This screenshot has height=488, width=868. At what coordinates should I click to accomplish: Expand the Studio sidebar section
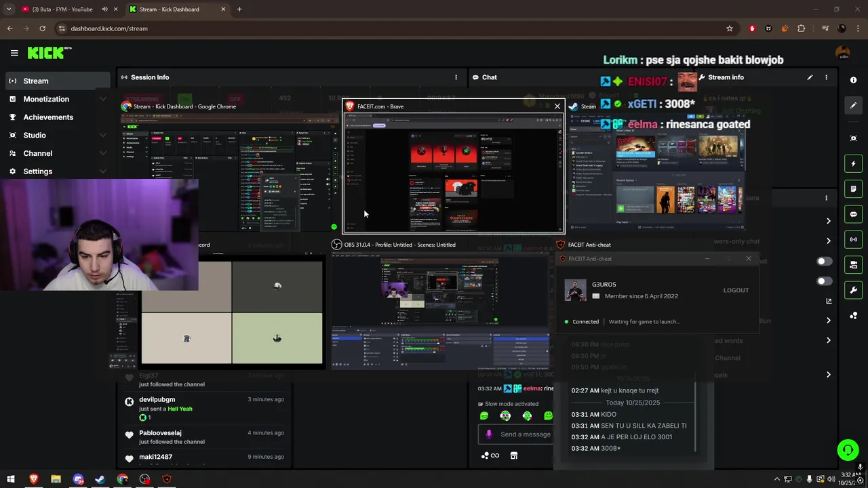pos(103,135)
